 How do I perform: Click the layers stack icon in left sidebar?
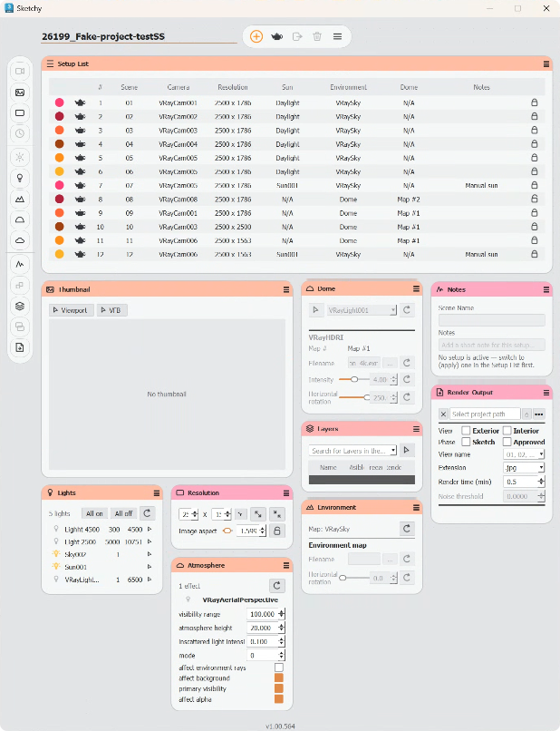click(x=20, y=306)
